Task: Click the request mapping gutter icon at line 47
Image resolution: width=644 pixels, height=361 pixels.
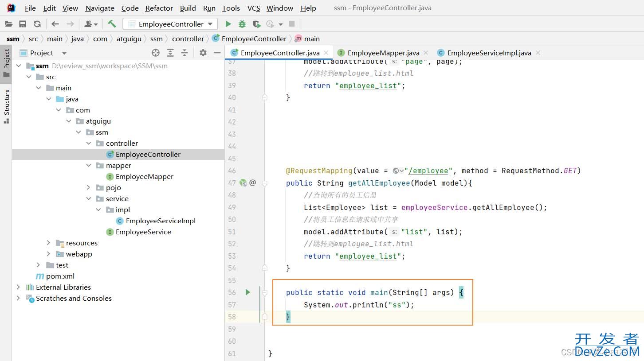Action: click(243, 182)
